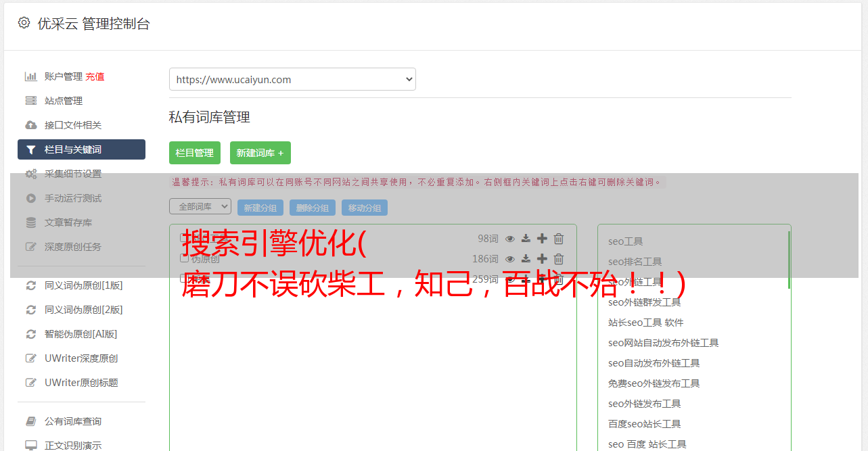Click the 98词 count text
This screenshot has width=868, height=451.
coord(488,239)
